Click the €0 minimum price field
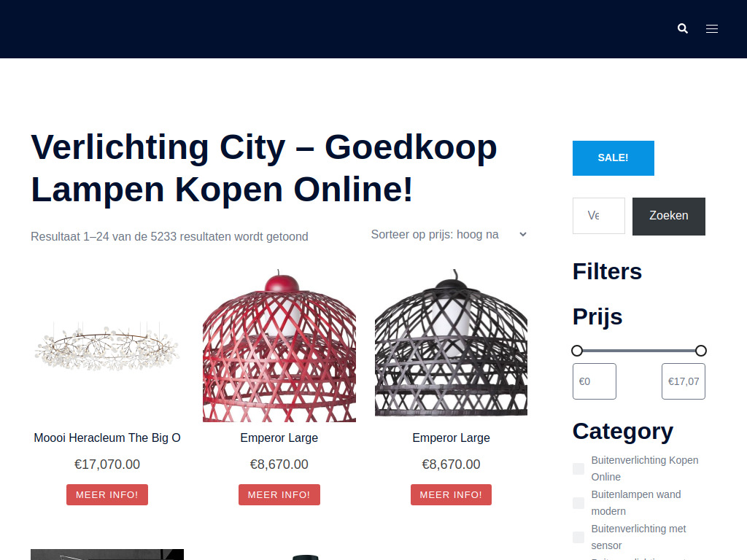 [x=594, y=381]
